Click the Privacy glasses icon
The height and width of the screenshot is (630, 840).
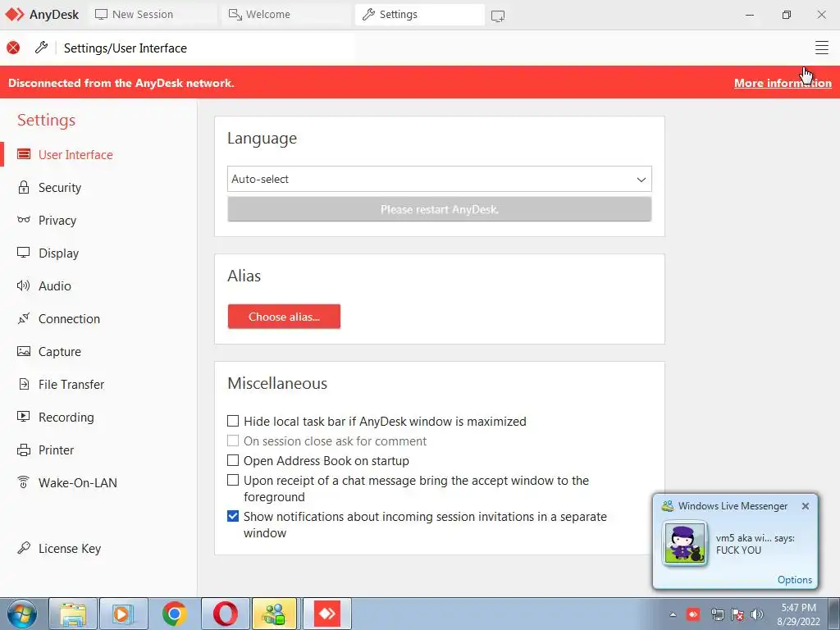coord(24,220)
